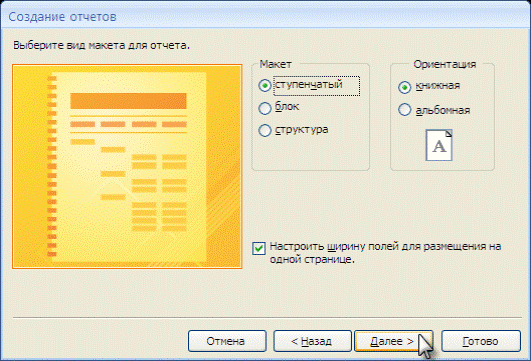Toggle the field width adjustment checkbox
This screenshot has width=531, height=361.
259,248
